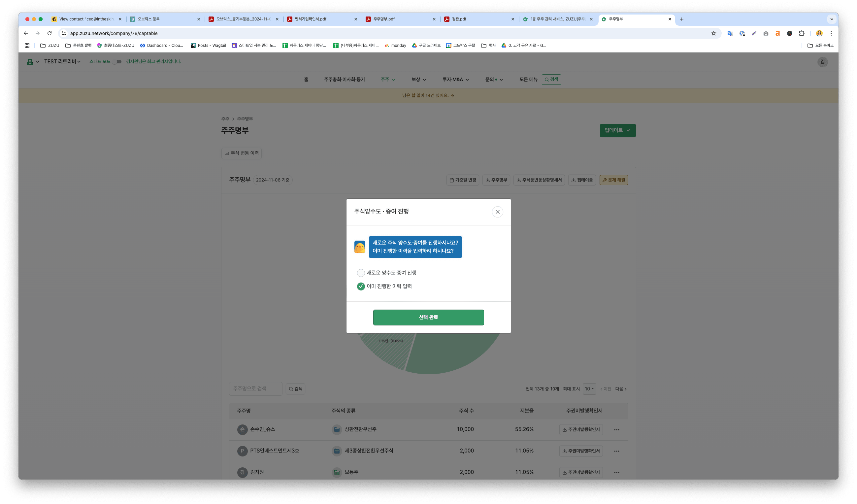The image size is (857, 504).
Task: Open search using the 검색 magnifier icon
Action: (x=551, y=79)
